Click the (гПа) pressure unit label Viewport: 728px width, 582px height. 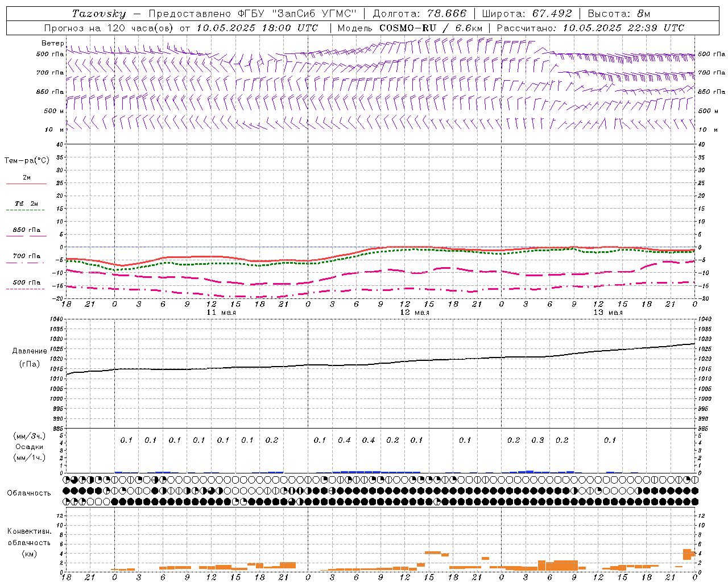tap(29, 364)
